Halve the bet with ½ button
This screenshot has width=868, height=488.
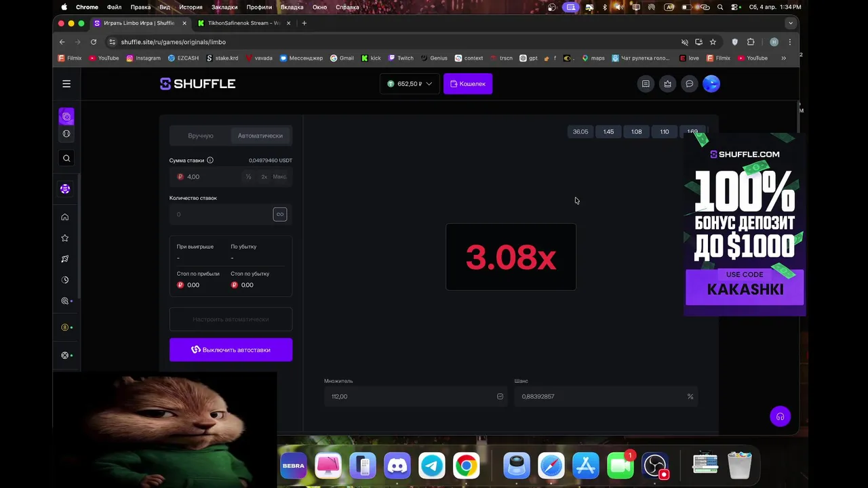click(249, 177)
